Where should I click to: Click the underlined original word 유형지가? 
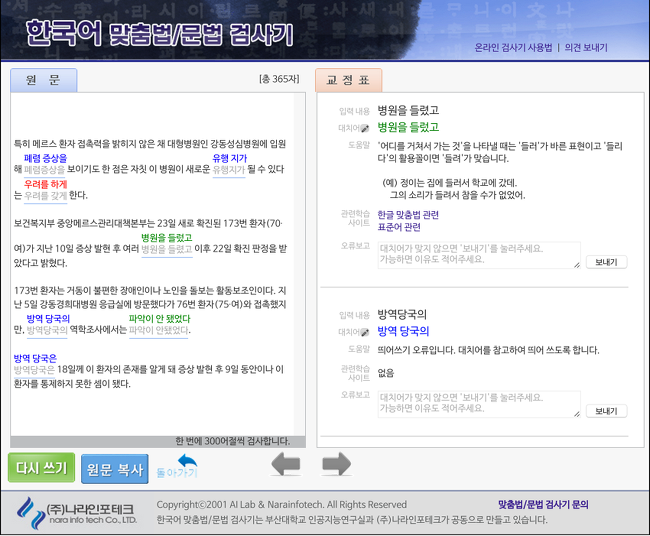(x=229, y=170)
